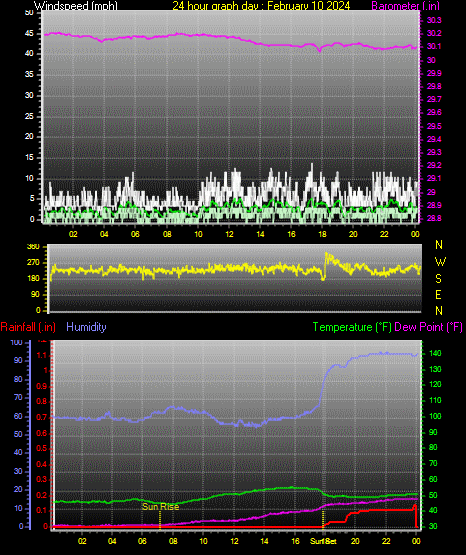
Task: Click hour 20 under the humidity graph
Action: (355, 541)
